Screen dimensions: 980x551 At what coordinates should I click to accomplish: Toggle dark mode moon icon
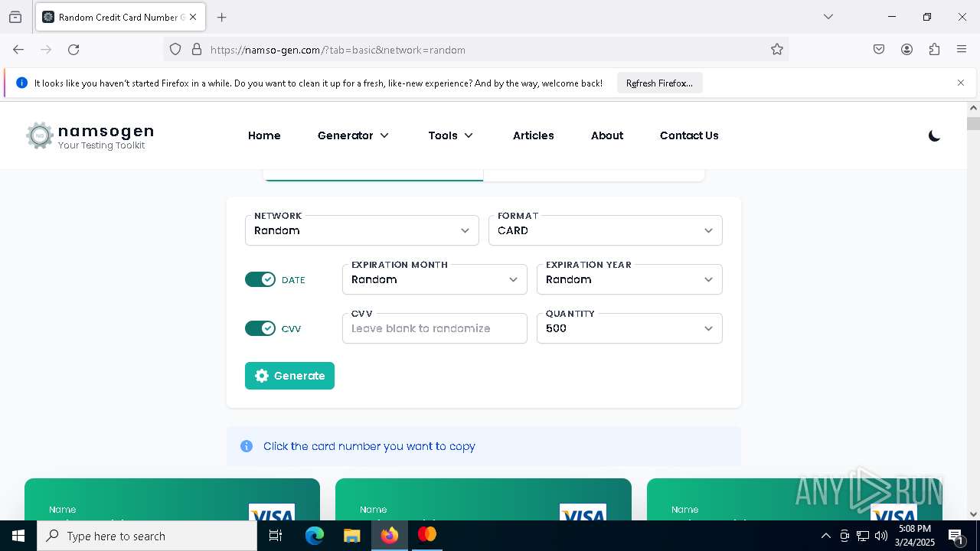pyautogui.click(x=934, y=136)
